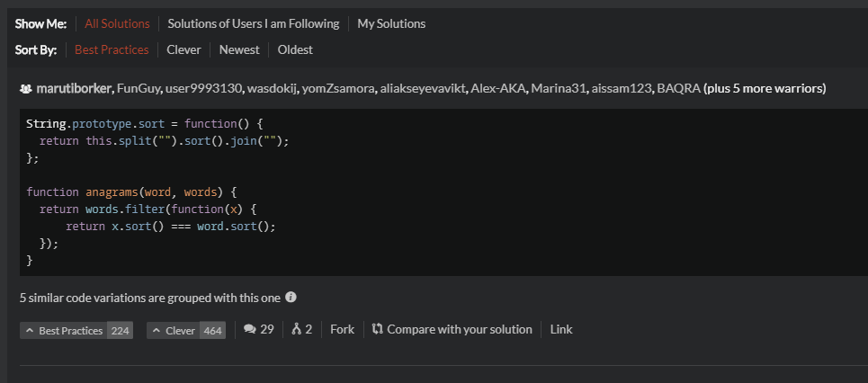
Task: Click the info icon beside grouped variations
Action: (x=291, y=298)
